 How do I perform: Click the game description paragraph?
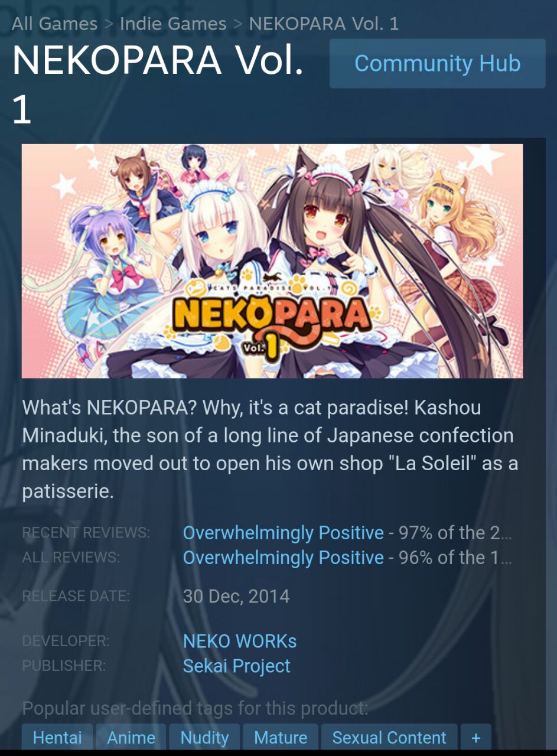(x=270, y=449)
